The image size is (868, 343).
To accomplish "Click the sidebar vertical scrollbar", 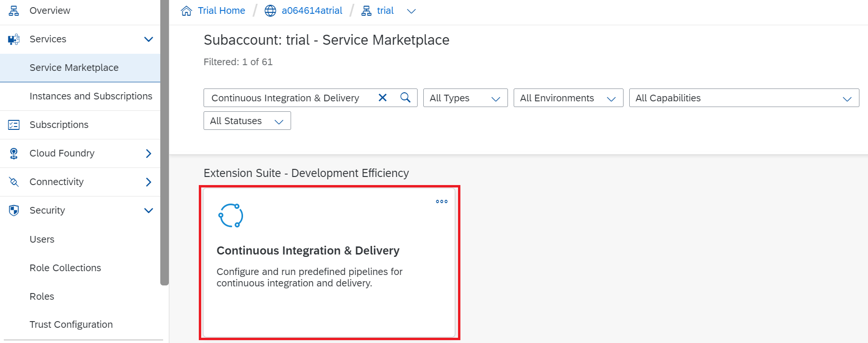I will click(165, 143).
